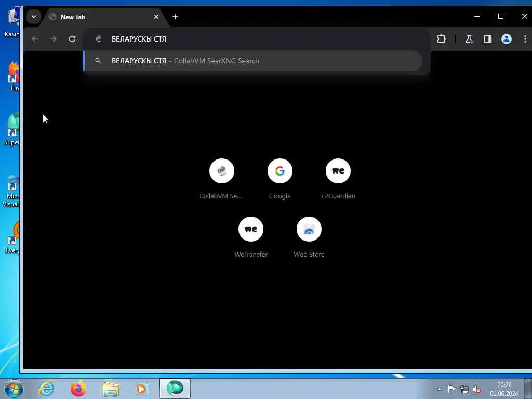
Task: Open the Google shortcut tile
Action: tap(280, 171)
